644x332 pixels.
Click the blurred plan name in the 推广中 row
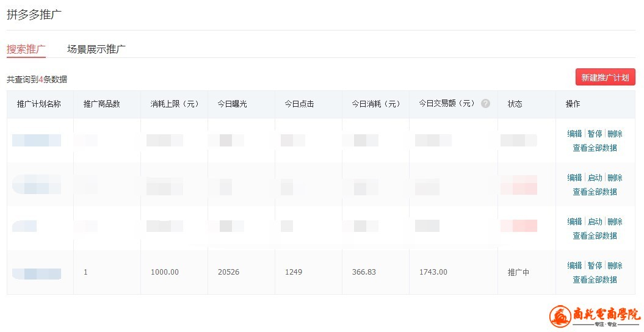coord(37,274)
